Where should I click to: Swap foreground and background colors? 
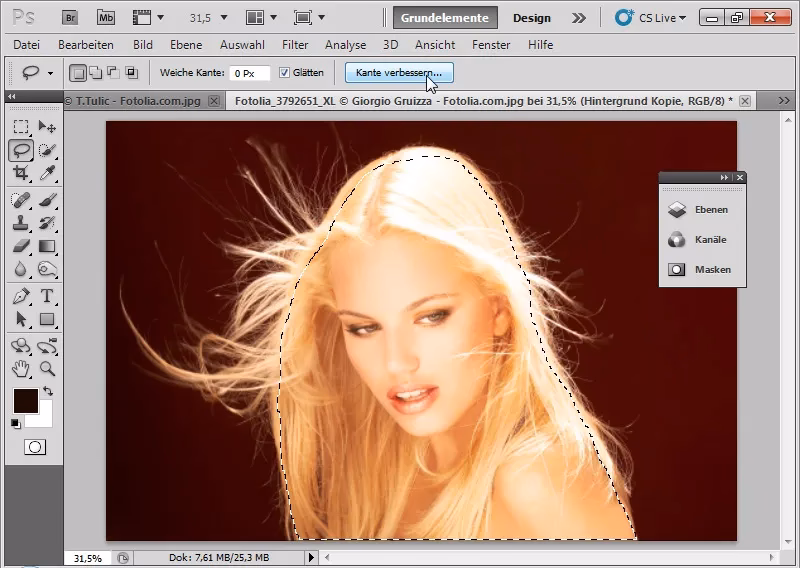(x=46, y=391)
